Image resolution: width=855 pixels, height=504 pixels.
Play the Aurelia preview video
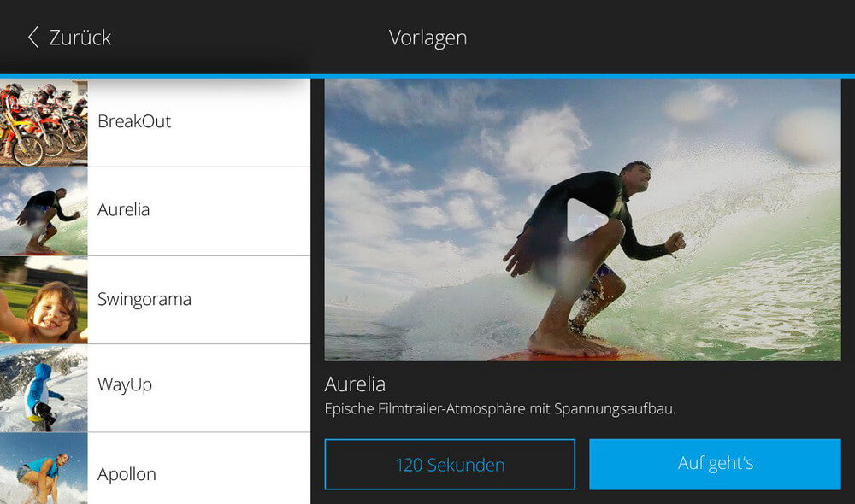[x=585, y=220]
